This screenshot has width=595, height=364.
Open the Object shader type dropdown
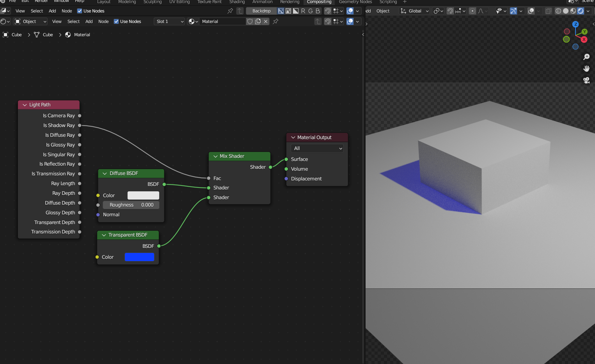coord(30,21)
